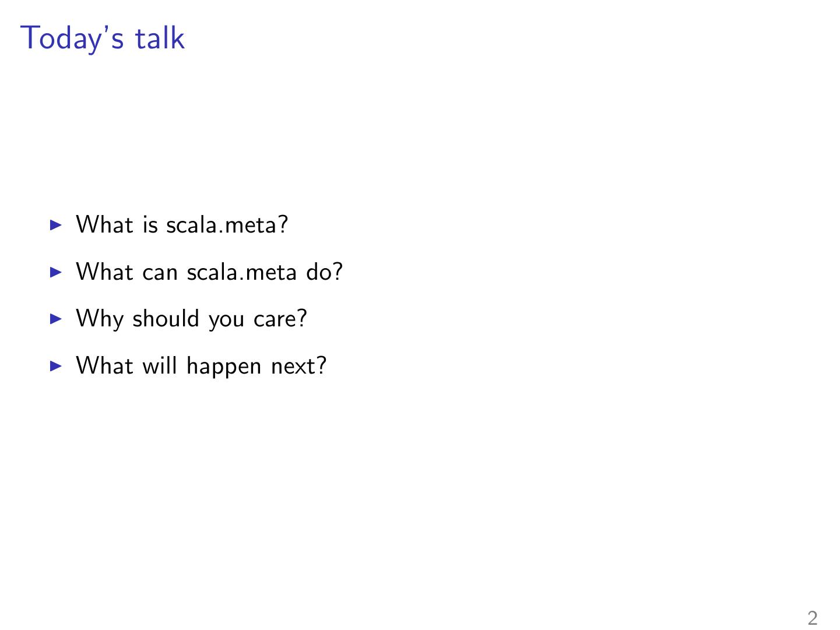Click the word "Today's" in the title

pyautogui.click(x=72, y=38)
